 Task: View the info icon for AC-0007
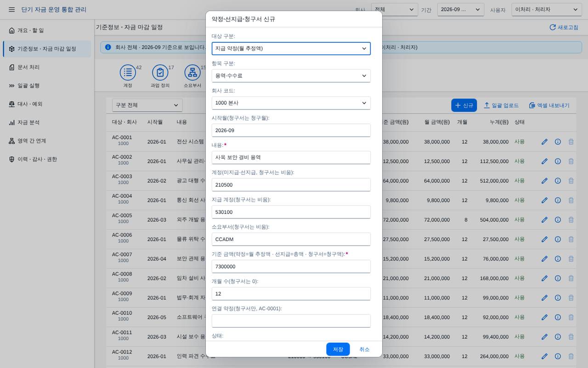click(x=558, y=259)
